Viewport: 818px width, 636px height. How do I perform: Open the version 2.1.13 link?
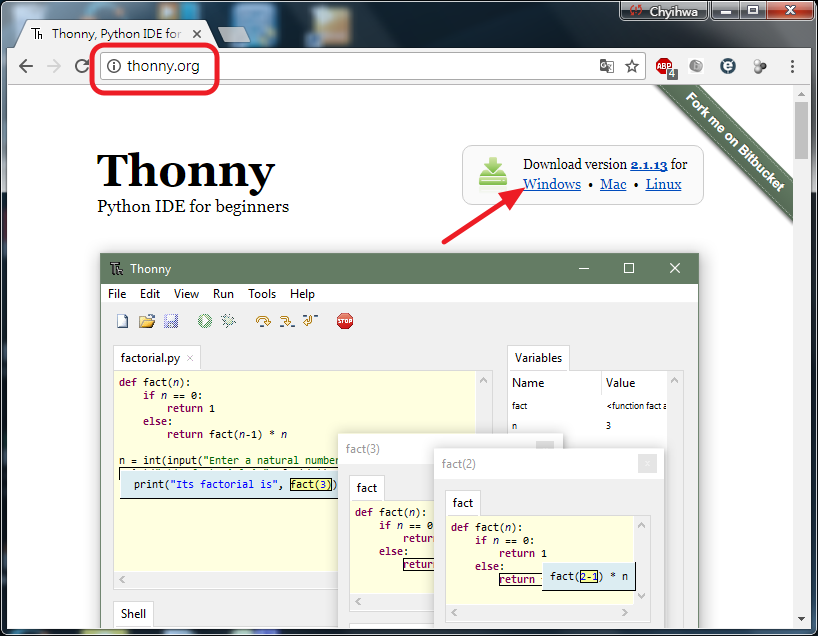(x=648, y=165)
